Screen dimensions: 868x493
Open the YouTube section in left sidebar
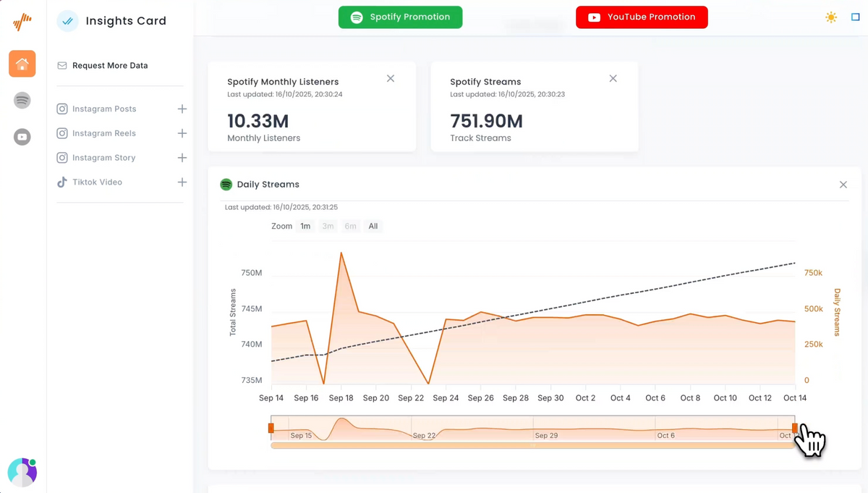tap(22, 137)
